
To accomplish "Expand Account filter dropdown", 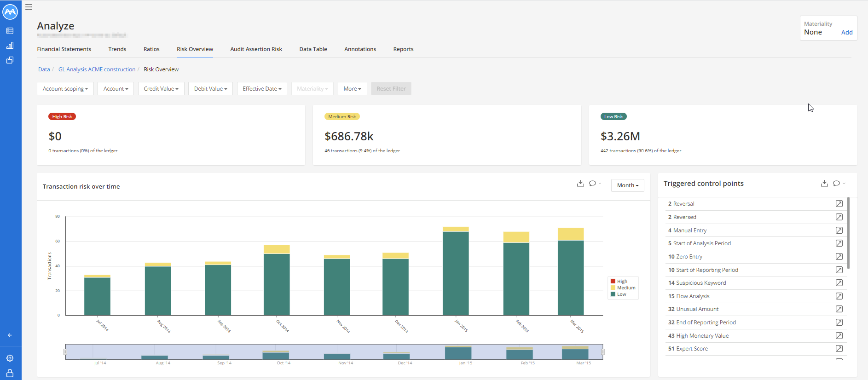I will tap(116, 89).
